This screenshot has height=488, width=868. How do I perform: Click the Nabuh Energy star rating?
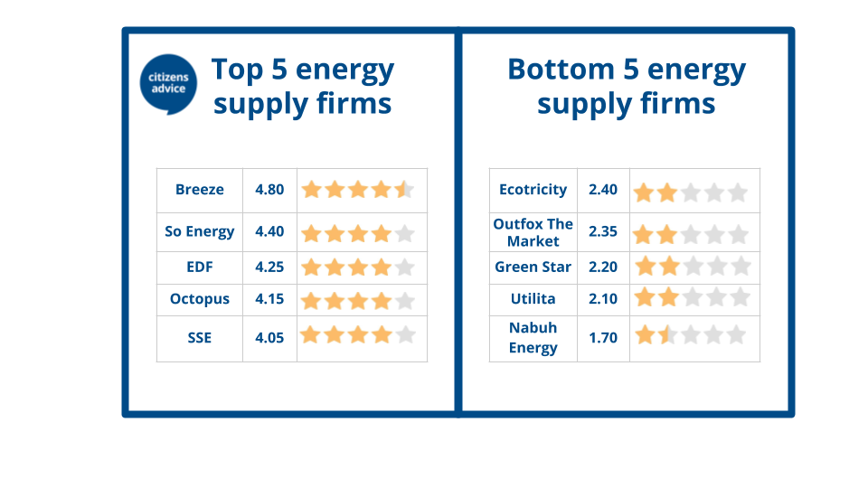point(691,334)
